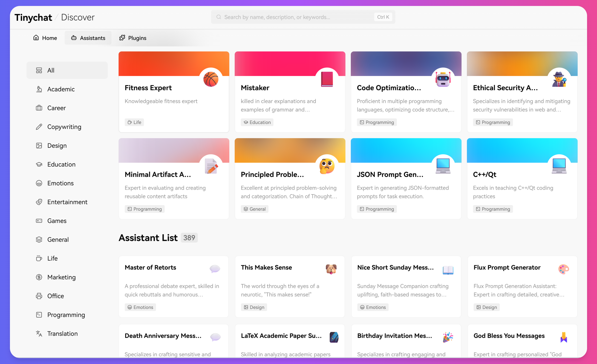
Task: Open LaTeX Academic Paper card title
Action: click(x=281, y=336)
